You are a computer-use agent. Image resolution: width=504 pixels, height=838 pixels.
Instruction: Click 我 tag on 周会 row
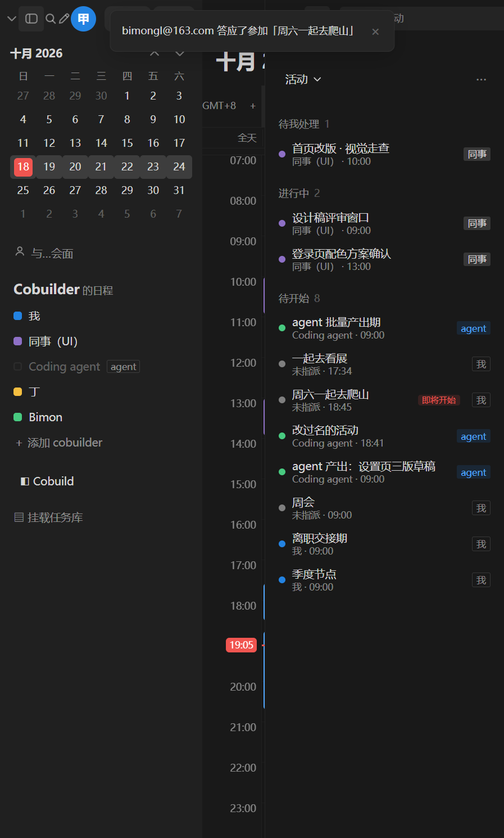click(481, 508)
